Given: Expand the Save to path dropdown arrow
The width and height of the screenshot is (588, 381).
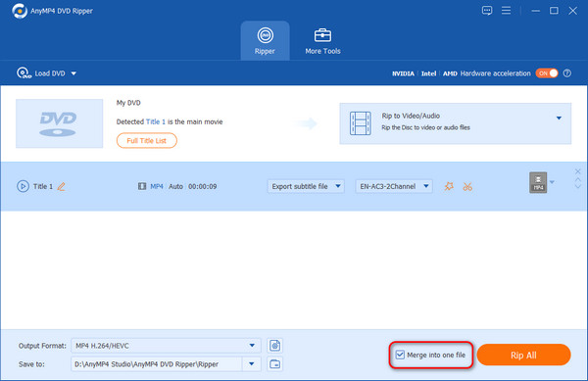Looking at the screenshot, I should click(252, 363).
